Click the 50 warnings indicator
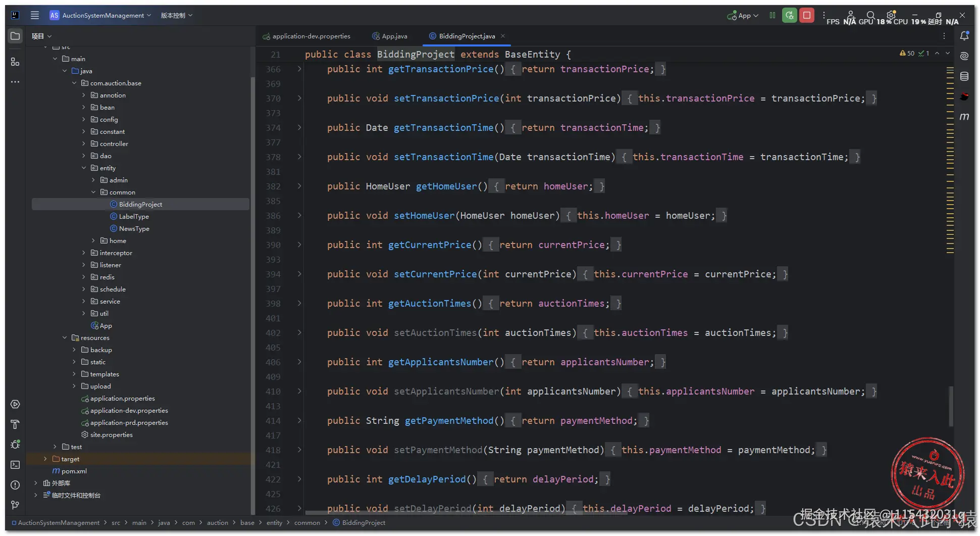This screenshot has height=536, width=980. pyautogui.click(x=907, y=53)
